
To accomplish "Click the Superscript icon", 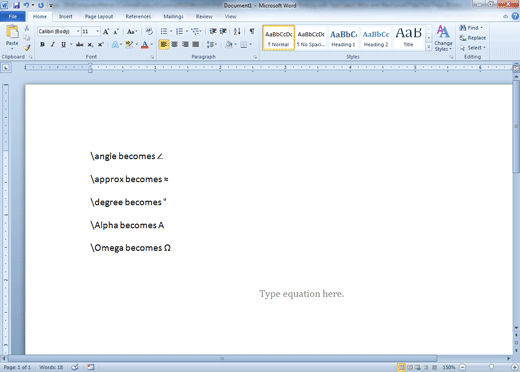I will (x=100, y=44).
